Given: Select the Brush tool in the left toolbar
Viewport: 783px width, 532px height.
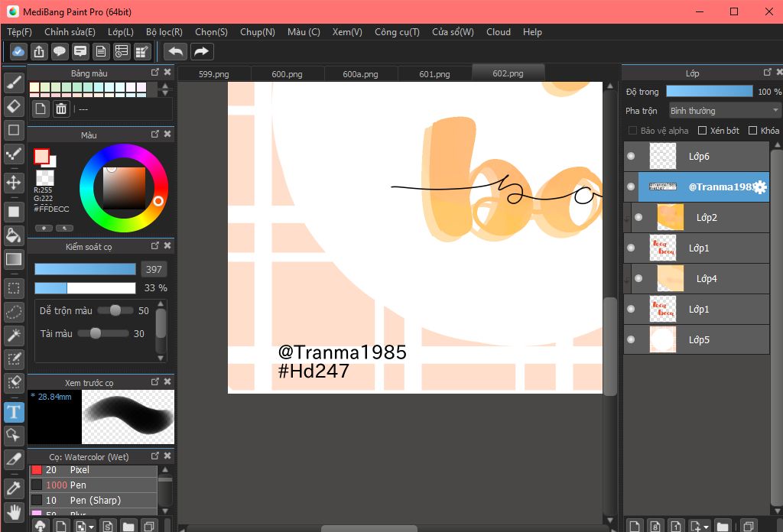Looking at the screenshot, I should [x=14, y=83].
